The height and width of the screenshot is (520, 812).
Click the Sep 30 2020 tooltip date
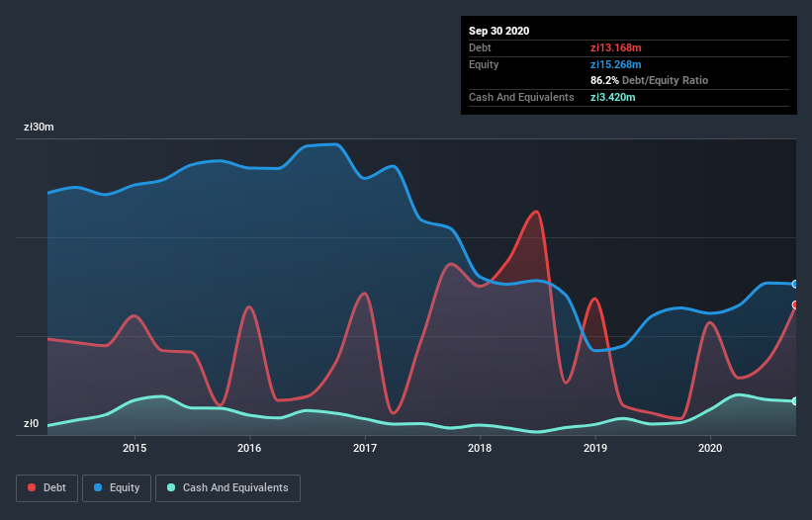[x=499, y=31]
